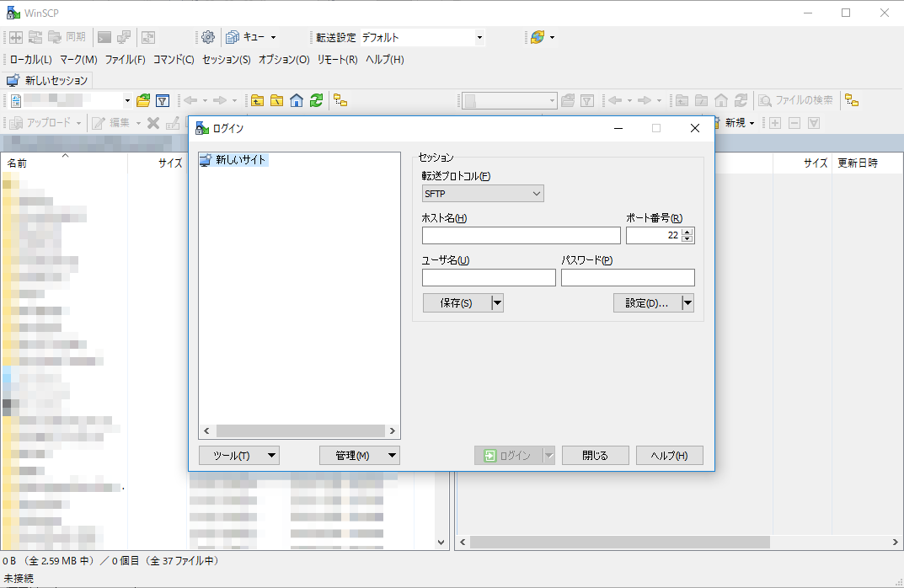Click the remote panel filter icon

coord(587,101)
